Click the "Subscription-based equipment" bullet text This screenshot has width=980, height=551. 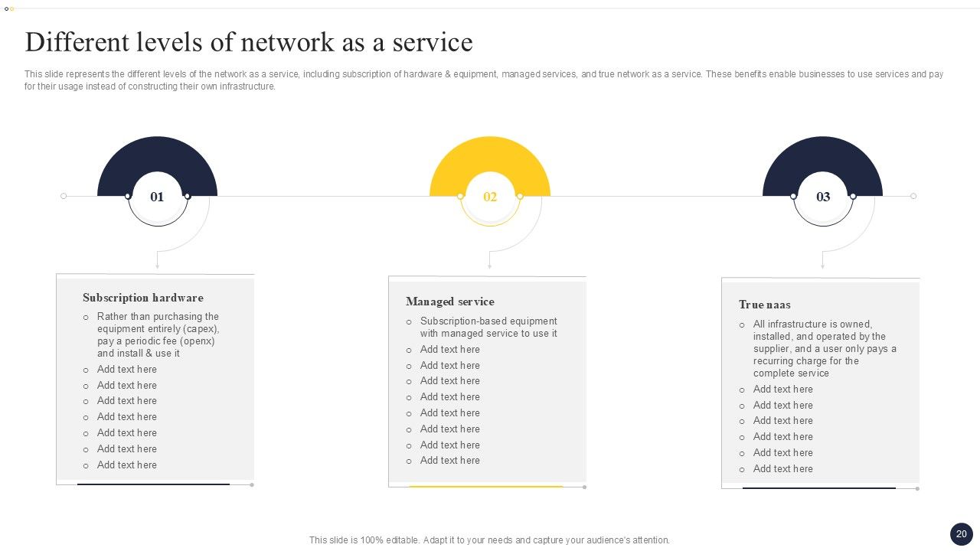[x=488, y=328]
